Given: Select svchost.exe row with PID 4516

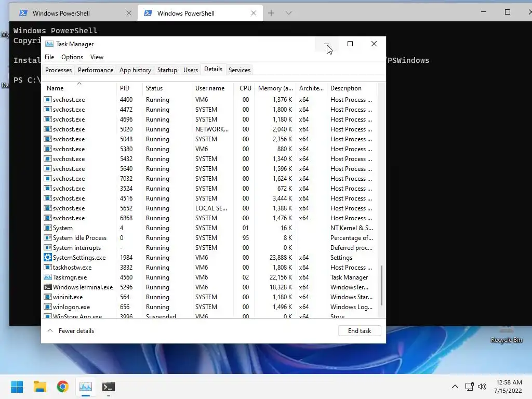Looking at the screenshot, I should (x=210, y=198).
